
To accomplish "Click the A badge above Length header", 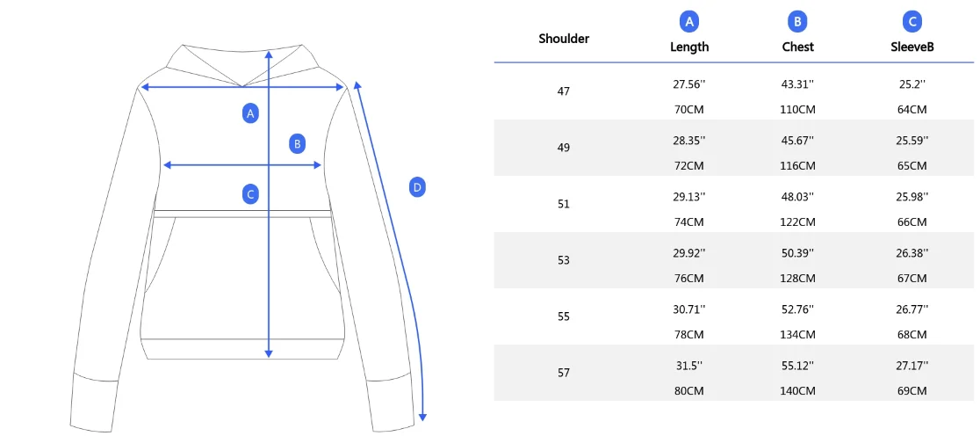I will tap(689, 22).
